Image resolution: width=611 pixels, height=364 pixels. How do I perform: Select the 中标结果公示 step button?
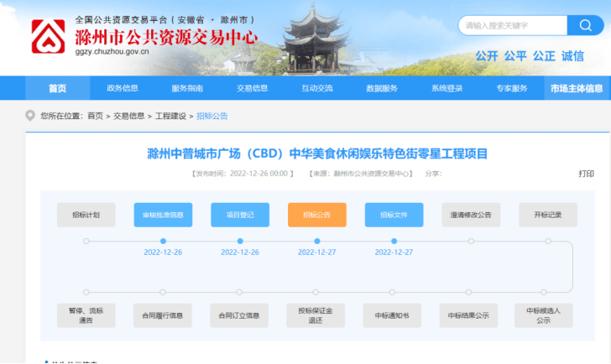click(x=468, y=315)
